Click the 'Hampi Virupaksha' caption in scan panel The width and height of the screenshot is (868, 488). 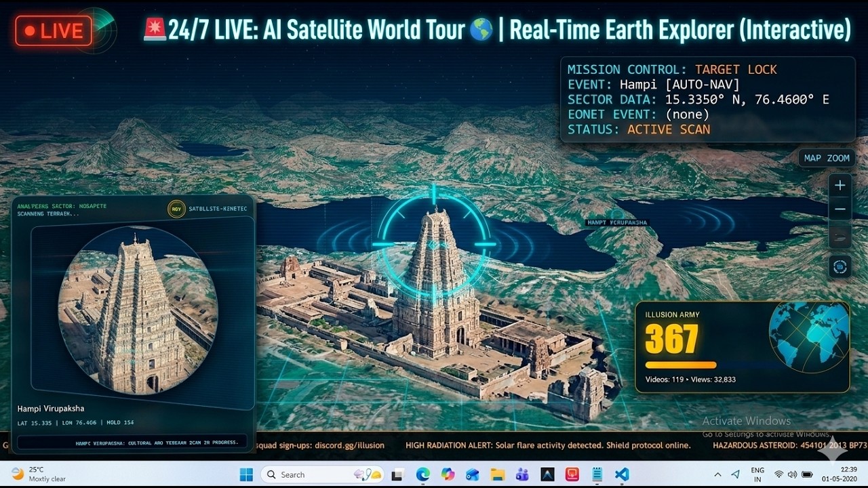tap(51, 409)
